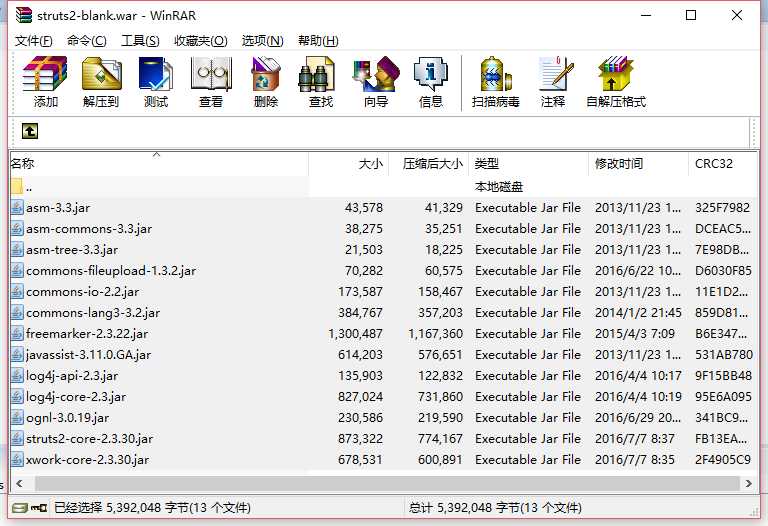
Task: Click the 扫描病毒 (Virus Scan) icon
Action: (496, 74)
